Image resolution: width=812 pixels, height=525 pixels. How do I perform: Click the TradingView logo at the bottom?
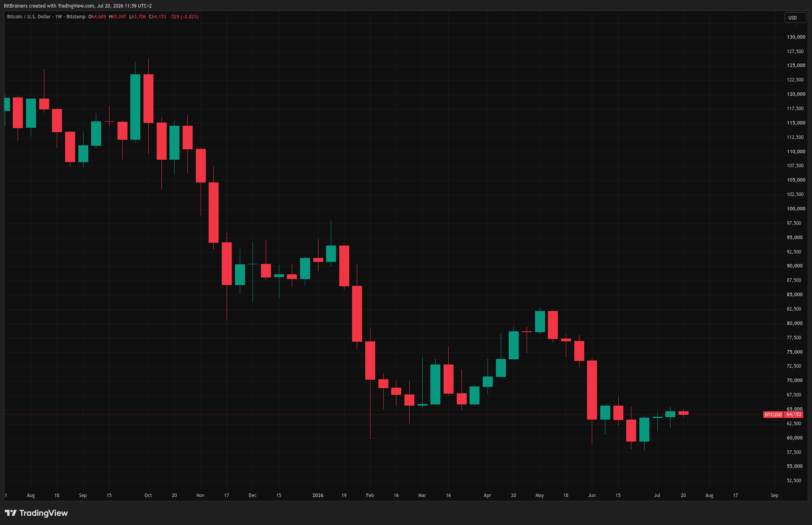[36, 513]
